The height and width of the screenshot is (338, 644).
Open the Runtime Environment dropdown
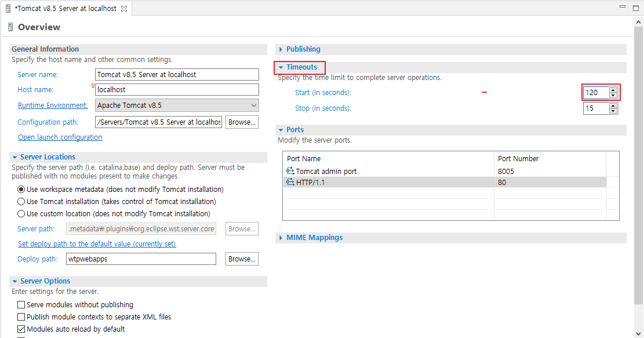254,106
